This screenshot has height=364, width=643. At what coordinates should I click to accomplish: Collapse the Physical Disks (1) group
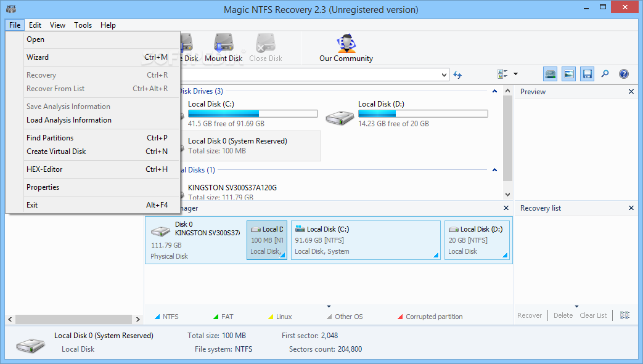coord(494,170)
